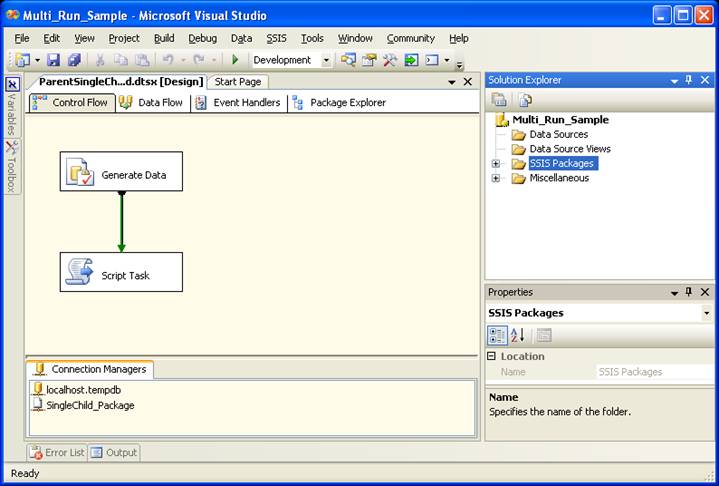Open dropdown next to Command Window icon
This screenshot has width=719, height=486.
point(447,60)
